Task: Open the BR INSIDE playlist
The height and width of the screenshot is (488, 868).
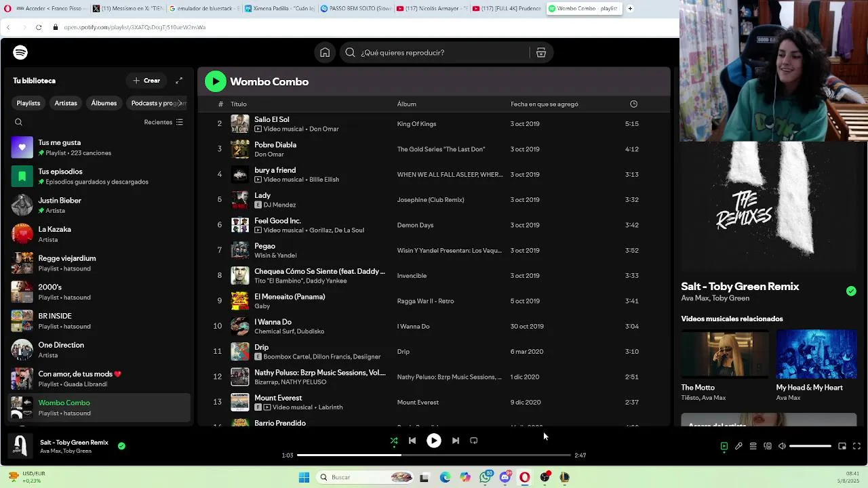Action: click(99, 321)
